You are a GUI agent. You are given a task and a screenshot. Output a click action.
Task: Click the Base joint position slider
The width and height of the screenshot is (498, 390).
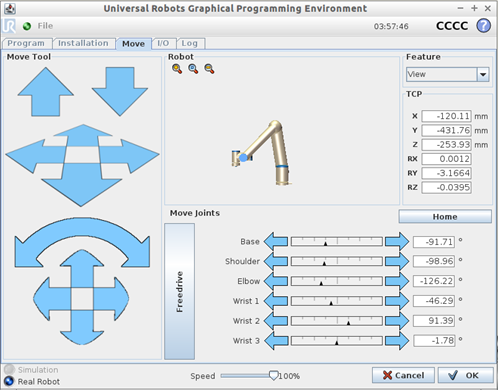pos(336,241)
